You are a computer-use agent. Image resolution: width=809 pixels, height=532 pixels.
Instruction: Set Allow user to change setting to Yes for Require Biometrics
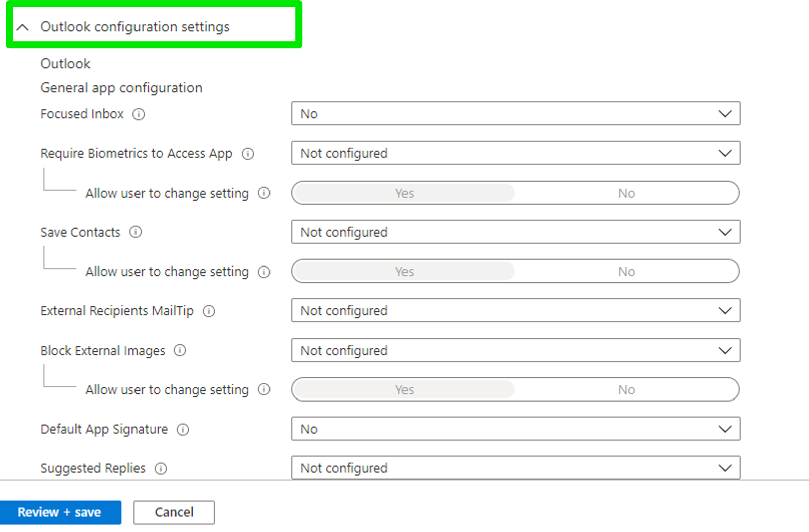pos(404,193)
